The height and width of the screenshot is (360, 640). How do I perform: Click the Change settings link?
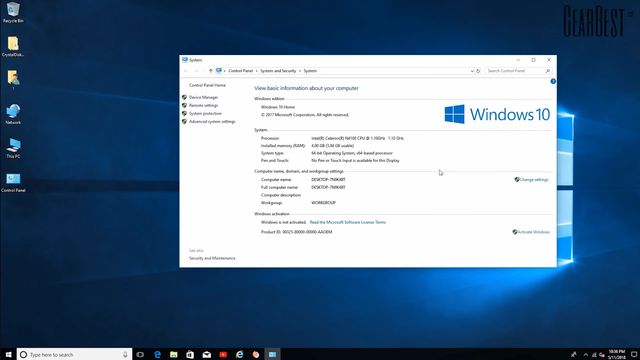click(x=534, y=180)
